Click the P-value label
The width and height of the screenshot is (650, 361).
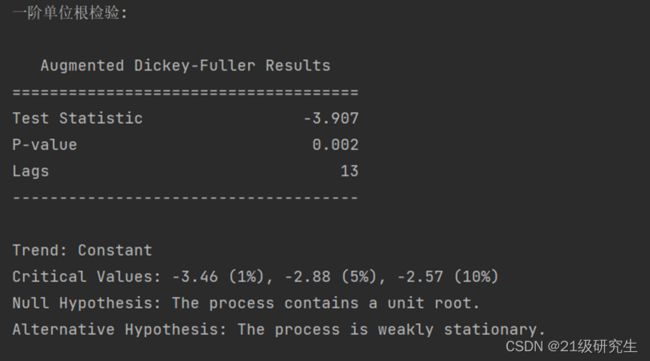click(x=44, y=145)
